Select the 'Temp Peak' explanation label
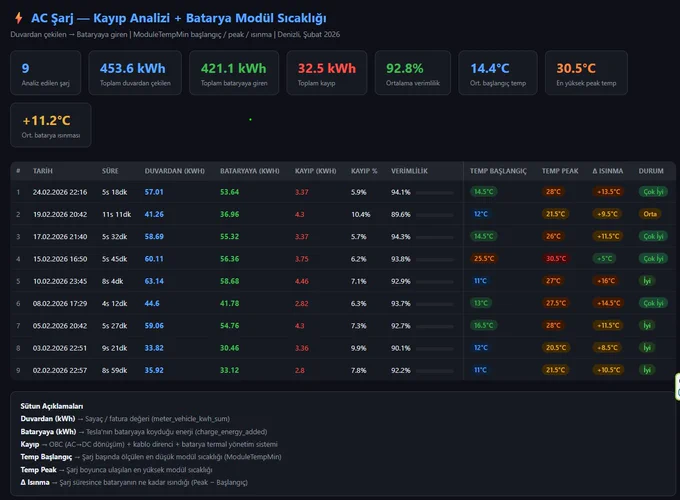This screenshot has height=500, width=680. click(x=38, y=470)
